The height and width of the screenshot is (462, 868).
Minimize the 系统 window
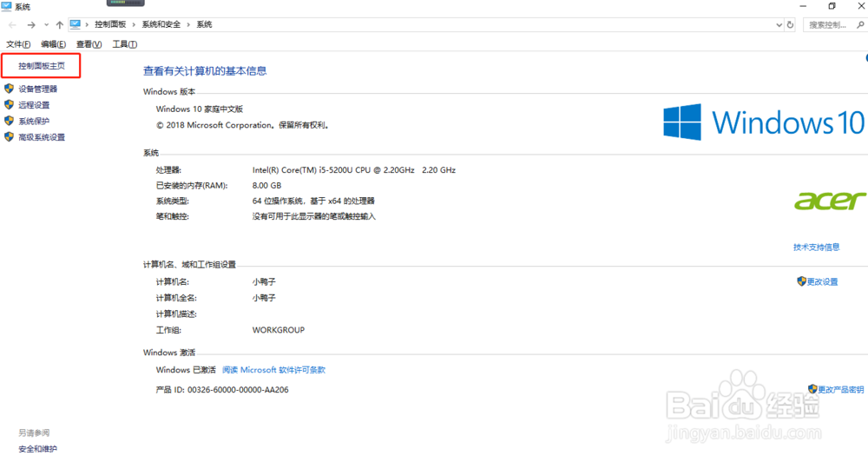(x=803, y=6)
